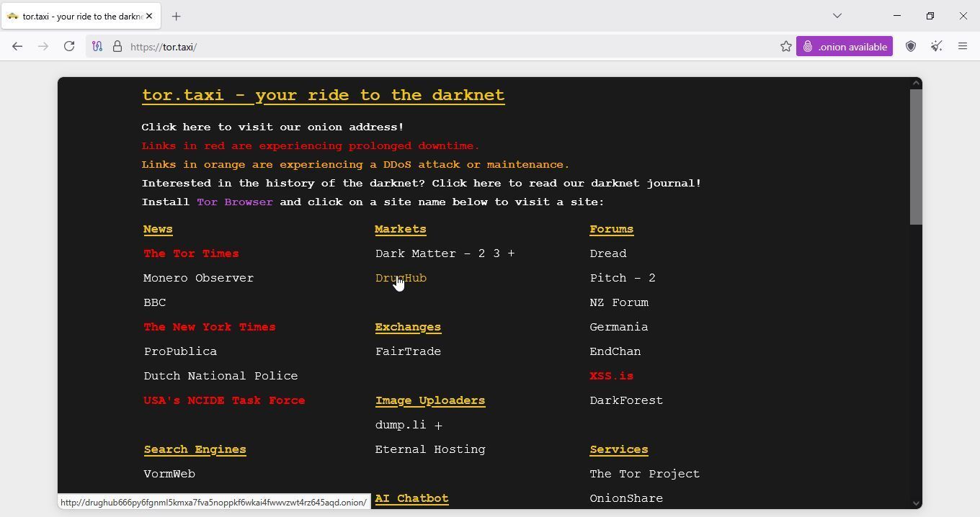Viewport: 980px width, 517px height.
Task: Expand the list all tabs chevron
Action: point(837,16)
